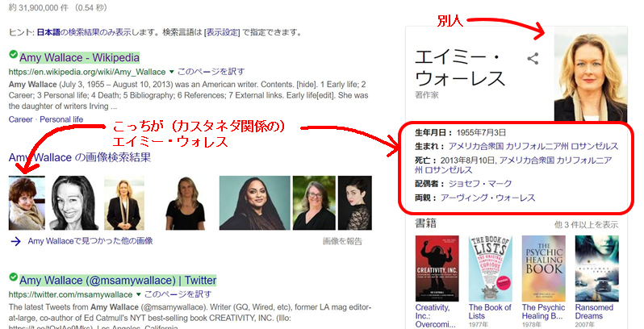
Task: Click the 'Career' sitelink
Action: [x=20, y=119]
